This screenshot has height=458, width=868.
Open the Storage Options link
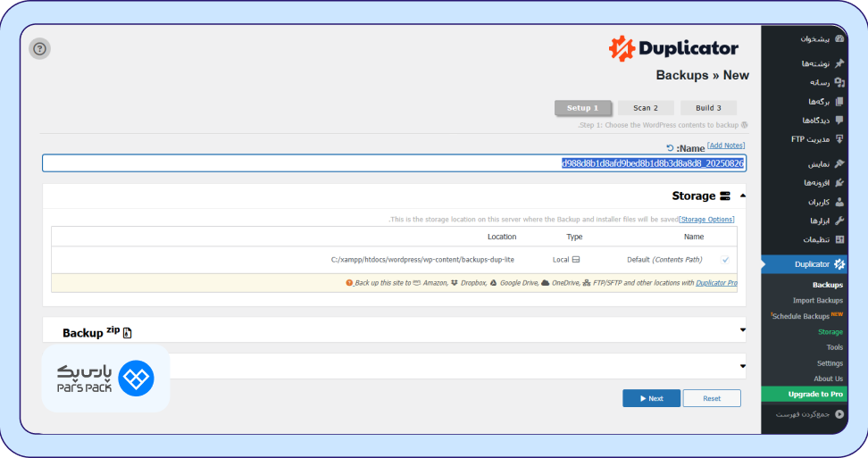coord(707,220)
